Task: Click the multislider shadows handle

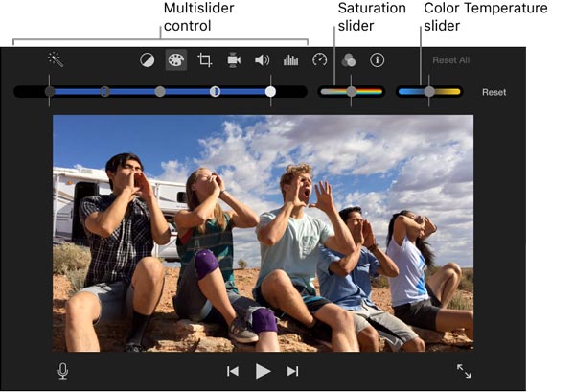Action: [x=50, y=92]
